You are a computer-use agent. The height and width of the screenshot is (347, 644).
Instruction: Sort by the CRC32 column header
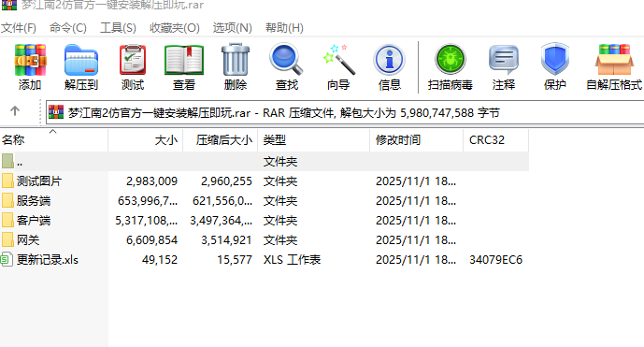pos(495,140)
